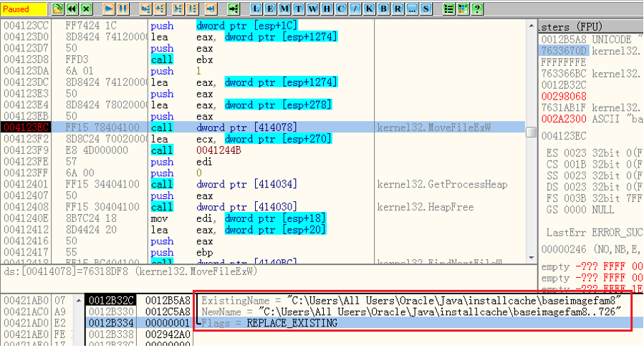The width and height of the screenshot is (644, 348).
Task: Show Handles window with H button
Action: click(x=327, y=9)
